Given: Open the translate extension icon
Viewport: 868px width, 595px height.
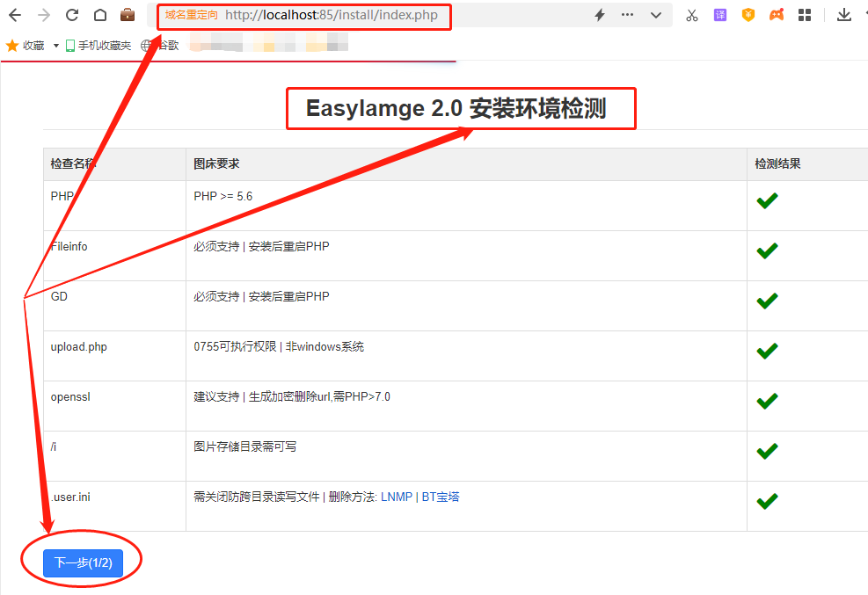Looking at the screenshot, I should [x=721, y=15].
